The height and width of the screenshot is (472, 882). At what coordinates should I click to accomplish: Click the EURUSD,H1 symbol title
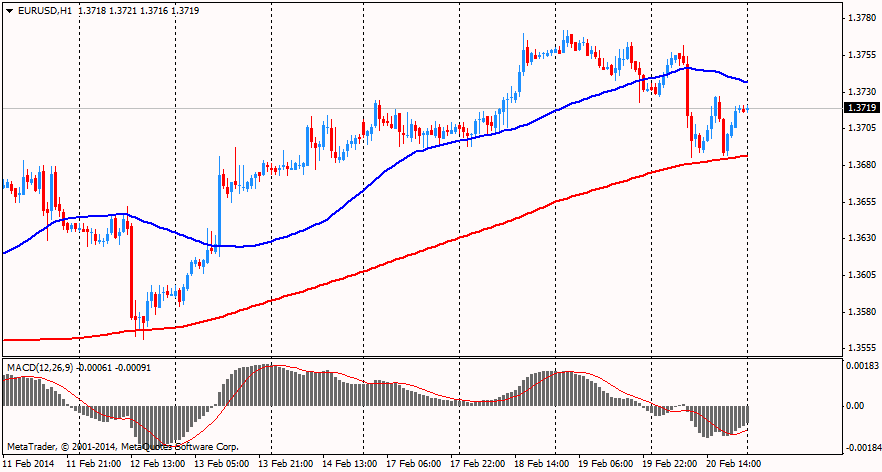tap(44, 11)
